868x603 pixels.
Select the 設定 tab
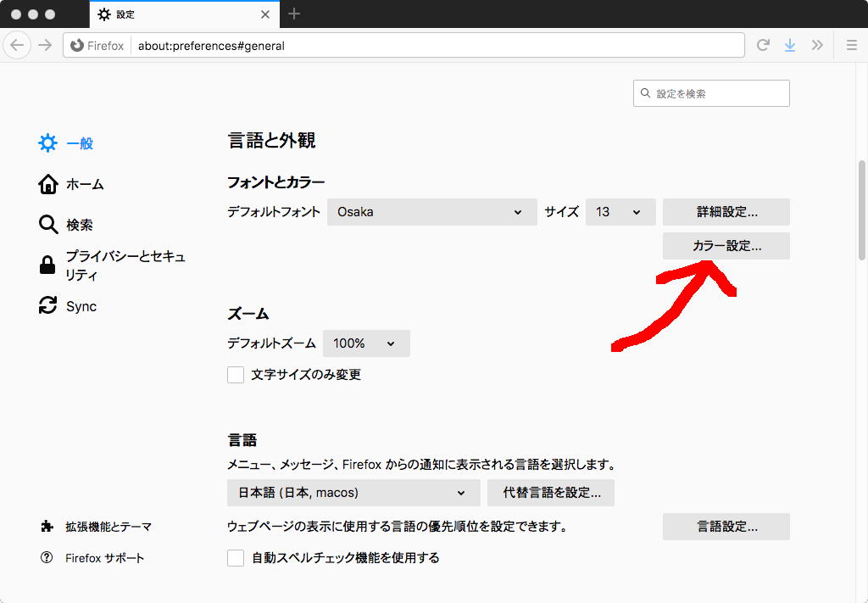(x=184, y=14)
